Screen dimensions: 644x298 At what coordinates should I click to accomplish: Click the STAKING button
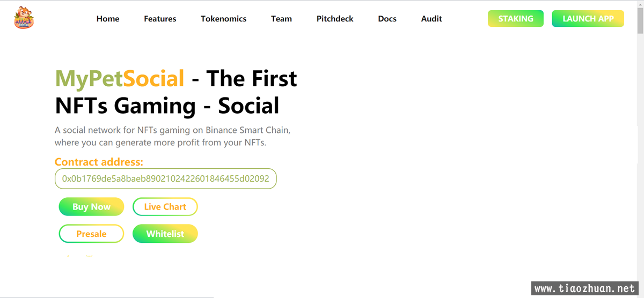[516, 19]
